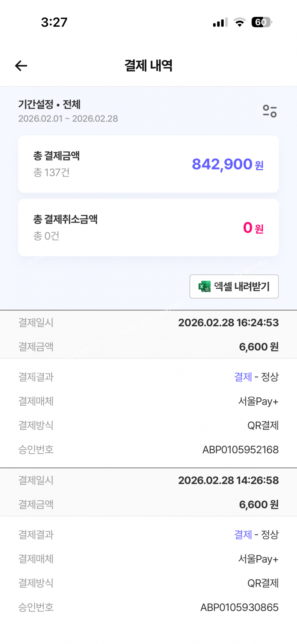The width and height of the screenshot is (297, 644).
Task: Tap the cellular signal bars icon
Action: (x=220, y=22)
